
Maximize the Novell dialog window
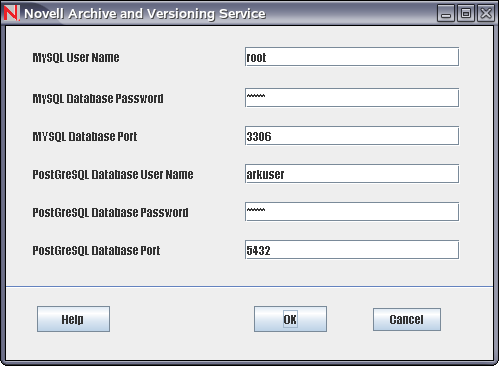(x=466, y=13)
